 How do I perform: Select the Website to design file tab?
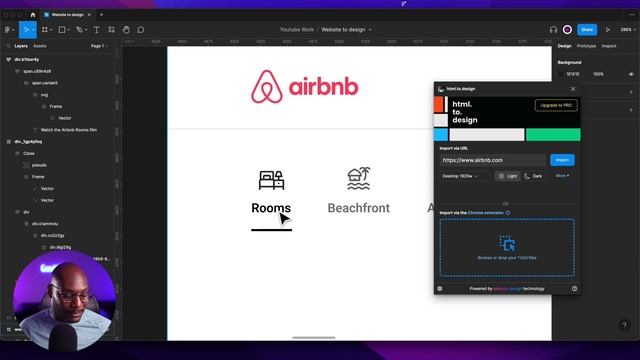pos(67,15)
